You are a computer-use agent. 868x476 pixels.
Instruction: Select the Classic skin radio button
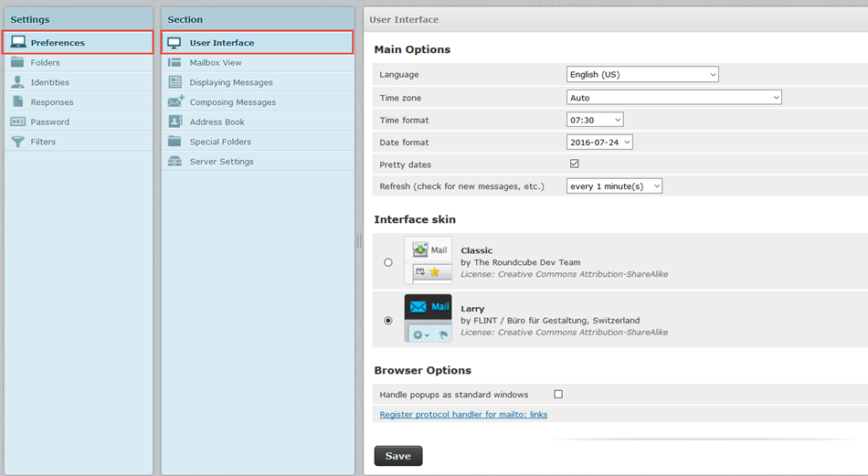[x=388, y=262]
